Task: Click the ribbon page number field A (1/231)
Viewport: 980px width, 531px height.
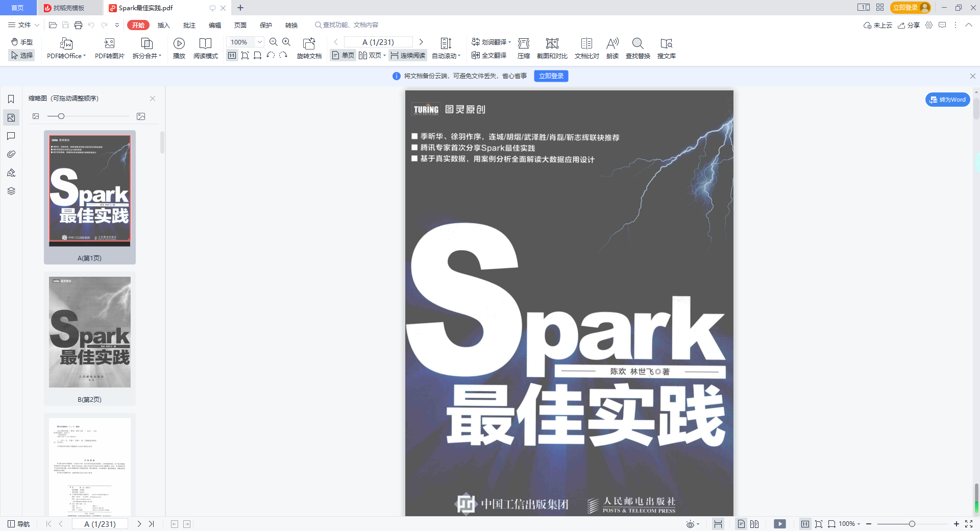Action: [378, 42]
